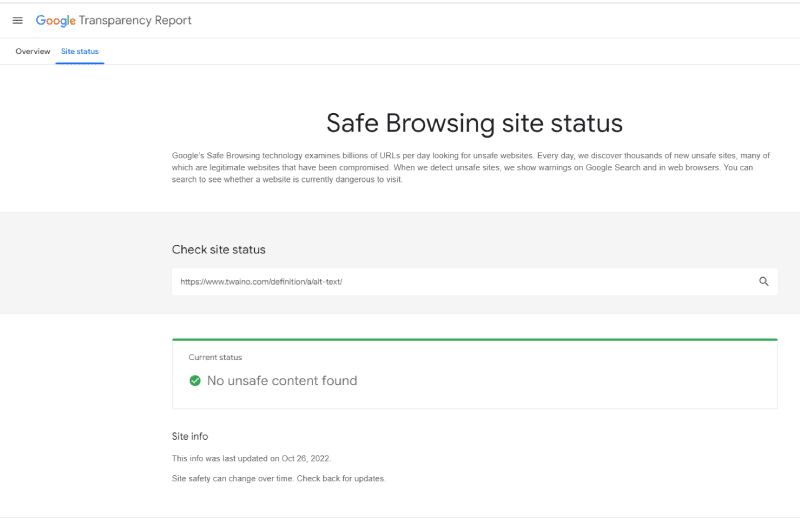Viewport: 800px width, 530px height.
Task: Click the 'Safe Browsing site status' title
Action: tap(474, 123)
